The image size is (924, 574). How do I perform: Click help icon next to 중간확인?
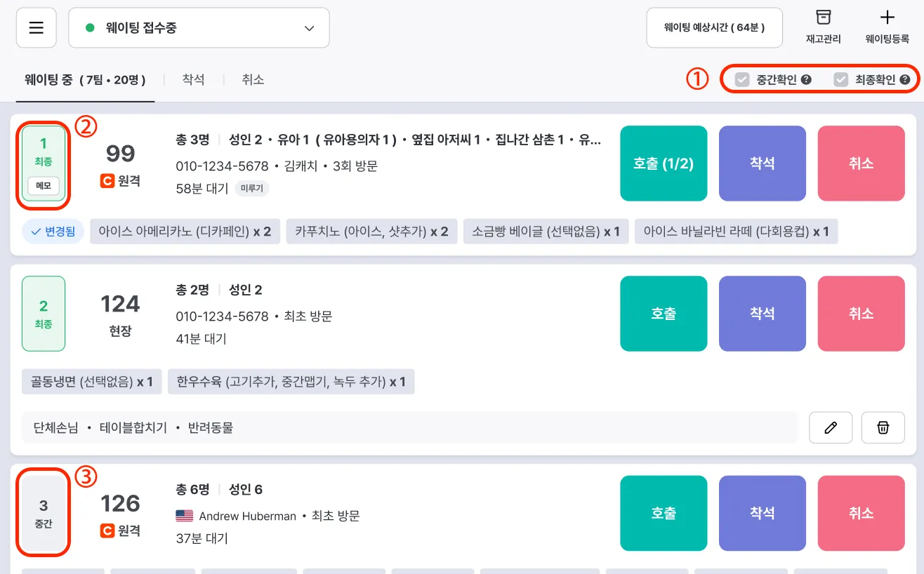[806, 80]
